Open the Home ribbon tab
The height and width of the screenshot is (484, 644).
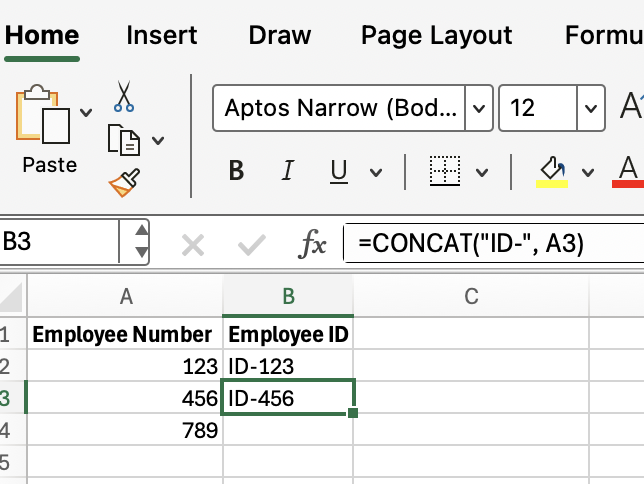pos(42,35)
